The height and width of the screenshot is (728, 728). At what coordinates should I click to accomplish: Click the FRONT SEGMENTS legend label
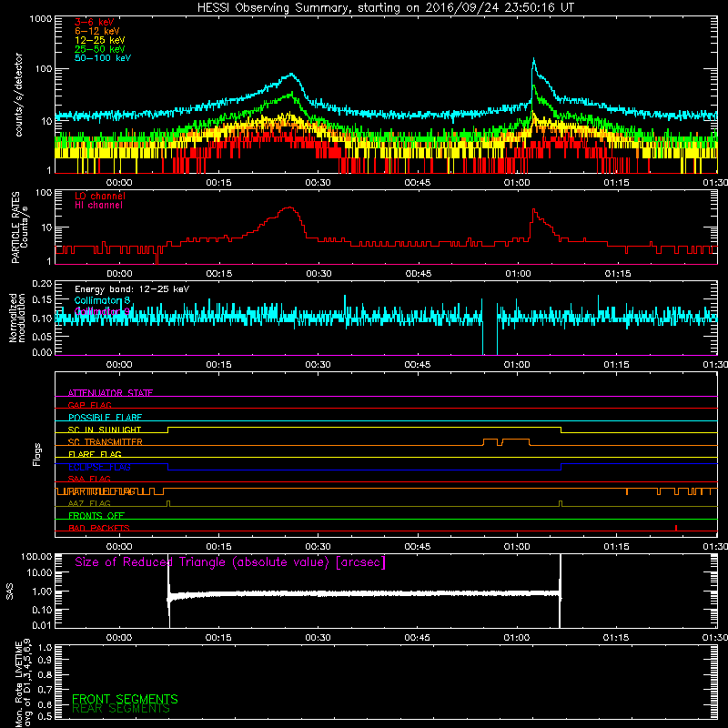coord(125,699)
